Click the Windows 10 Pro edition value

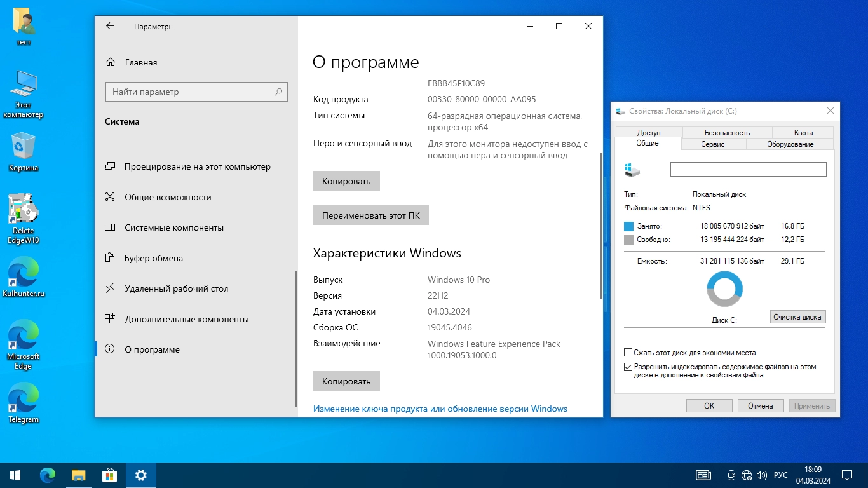(x=459, y=280)
